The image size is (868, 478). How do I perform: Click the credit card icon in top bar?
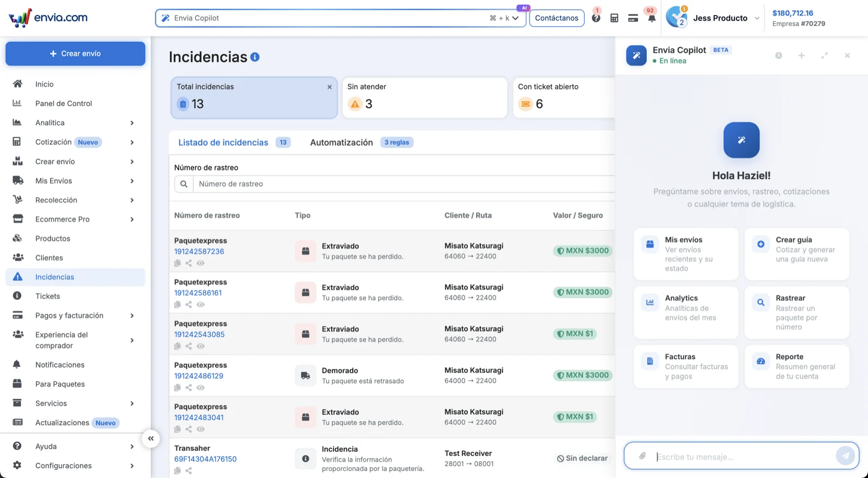[x=633, y=18]
